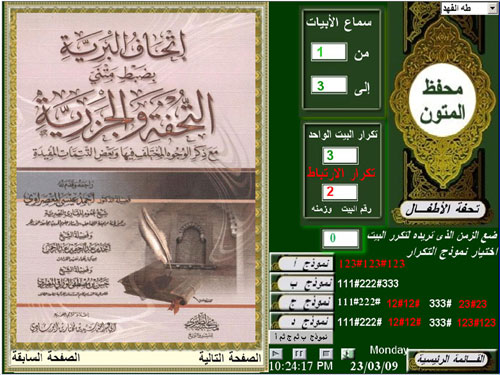Image resolution: width=500 pixels, height=375 pixels.
Task: Go to الصفحة التالية next page
Action: tap(230, 358)
